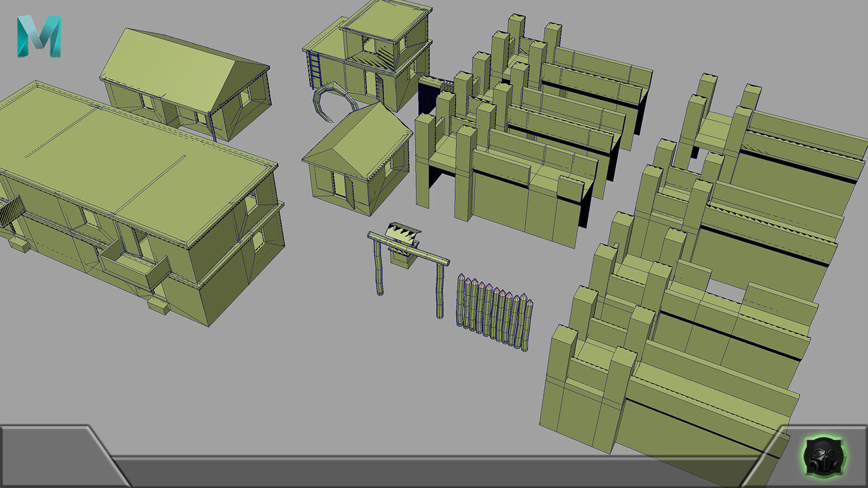Select the gable-roof house model
The height and width of the screenshot is (488, 868).
(x=186, y=84)
